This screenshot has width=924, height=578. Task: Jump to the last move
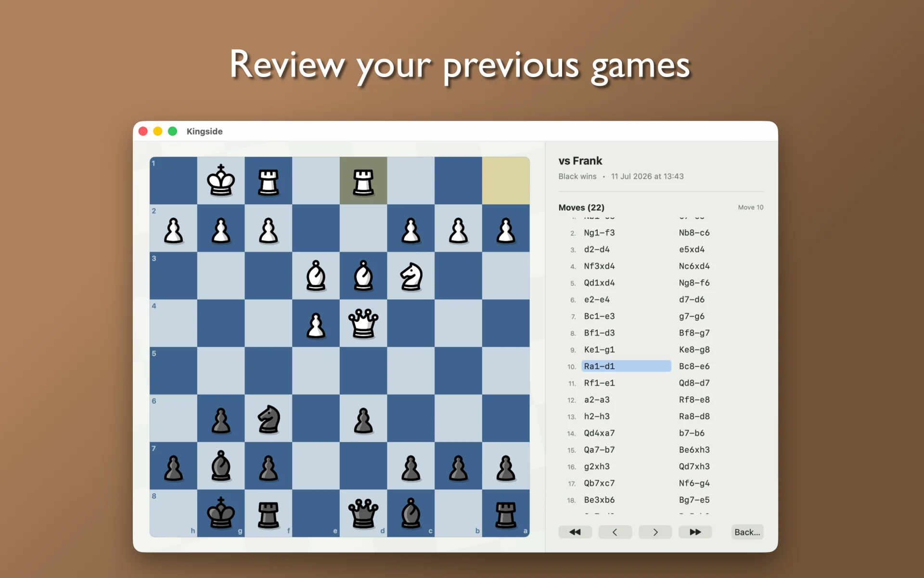695,532
